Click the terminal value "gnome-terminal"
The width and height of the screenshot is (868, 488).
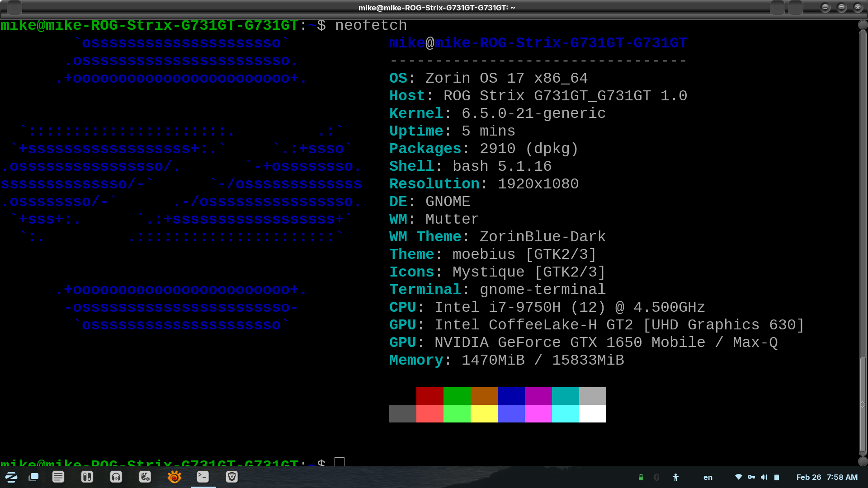tap(543, 290)
